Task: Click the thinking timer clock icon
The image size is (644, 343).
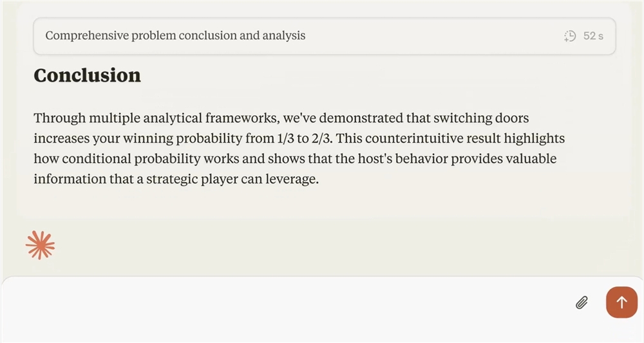Action: coord(569,36)
